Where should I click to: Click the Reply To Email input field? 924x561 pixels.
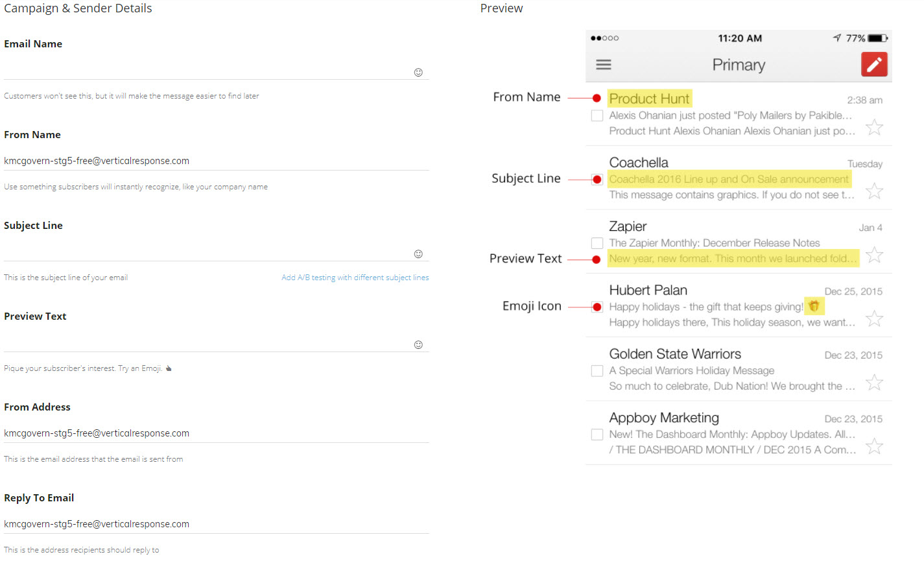pos(217,524)
